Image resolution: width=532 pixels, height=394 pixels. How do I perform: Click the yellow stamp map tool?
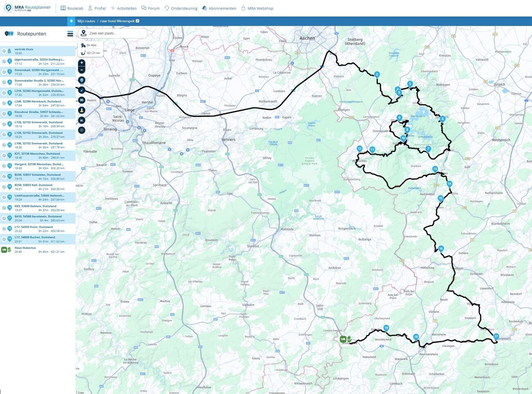pos(82,110)
